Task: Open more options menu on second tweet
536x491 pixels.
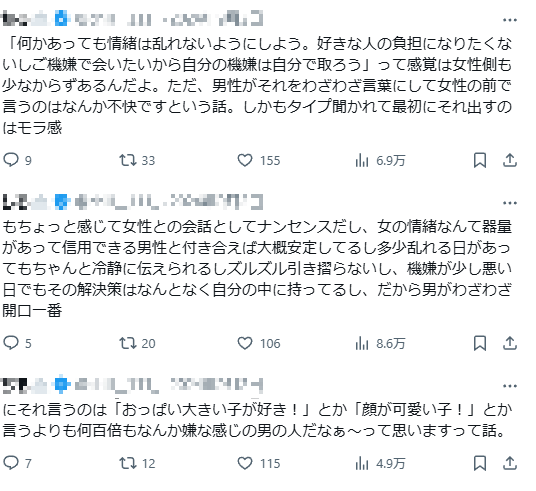Action: click(510, 203)
